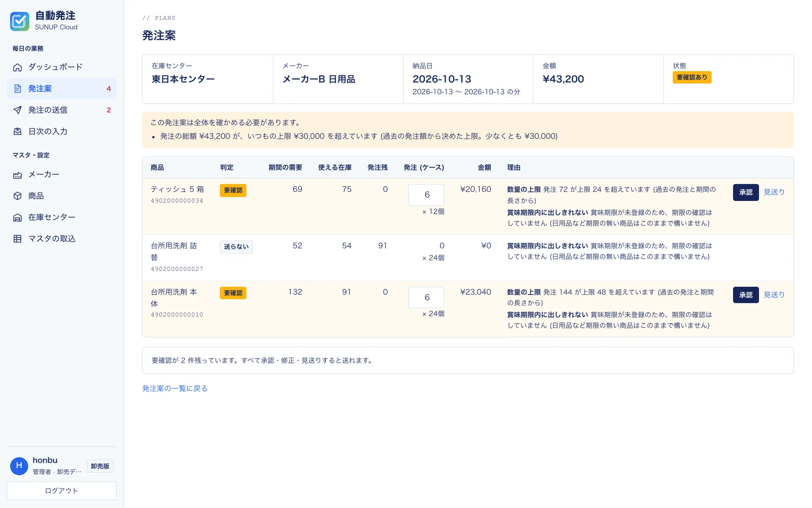
Task: Click the ダッシュボード home icon
Action: [17, 67]
